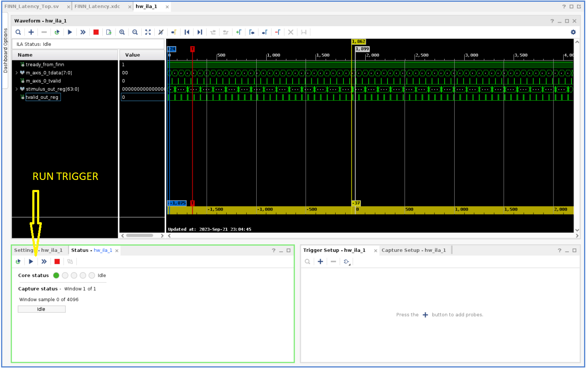
Task: Switch to FINN_Latency_Top.sv tab
Action: point(31,7)
